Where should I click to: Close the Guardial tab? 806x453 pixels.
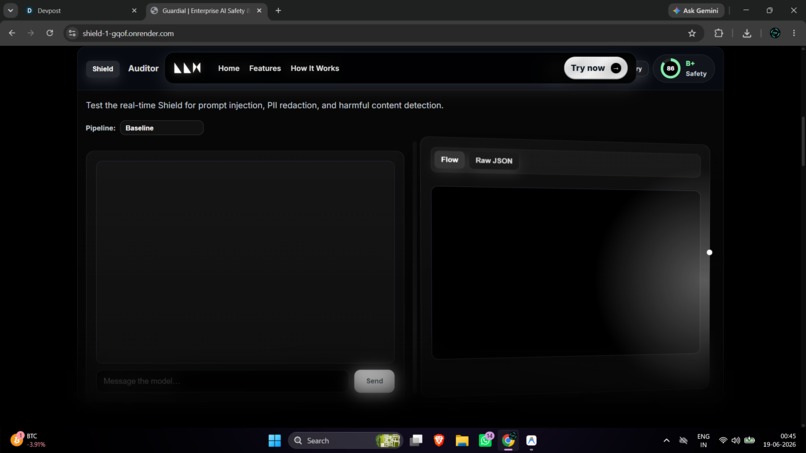coord(259,10)
